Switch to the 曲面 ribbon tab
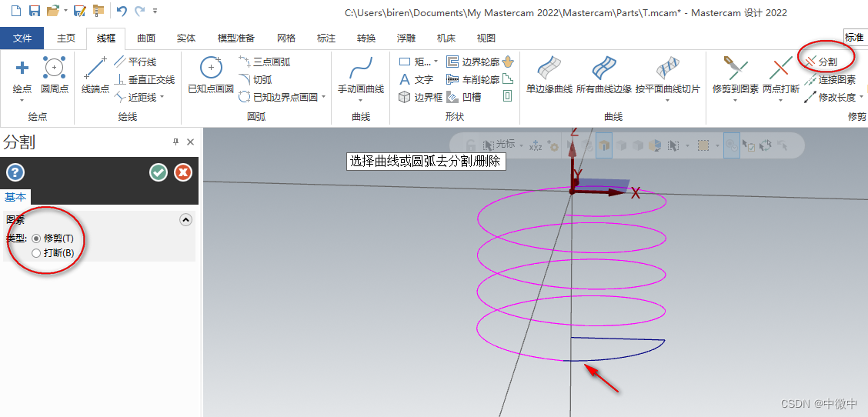The width and height of the screenshot is (868, 417). click(146, 38)
